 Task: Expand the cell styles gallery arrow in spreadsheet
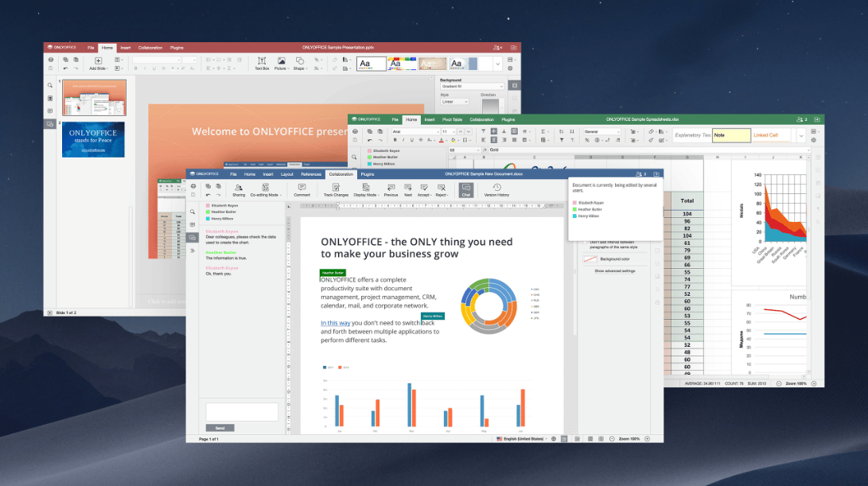pos(801,135)
